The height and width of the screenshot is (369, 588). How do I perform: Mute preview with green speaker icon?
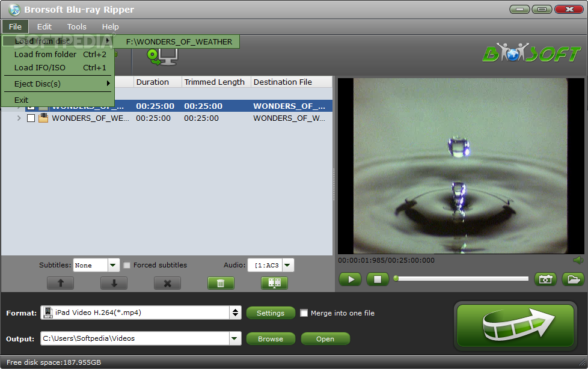pyautogui.click(x=578, y=260)
